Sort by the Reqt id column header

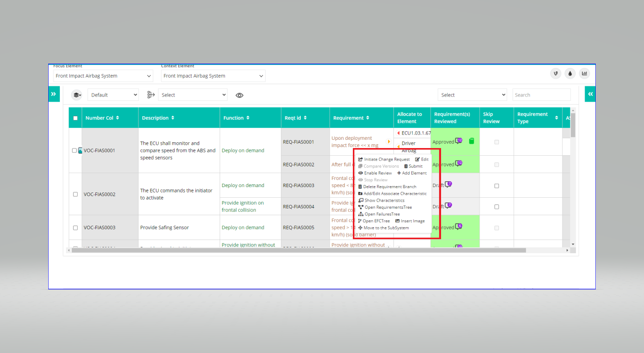coord(305,118)
